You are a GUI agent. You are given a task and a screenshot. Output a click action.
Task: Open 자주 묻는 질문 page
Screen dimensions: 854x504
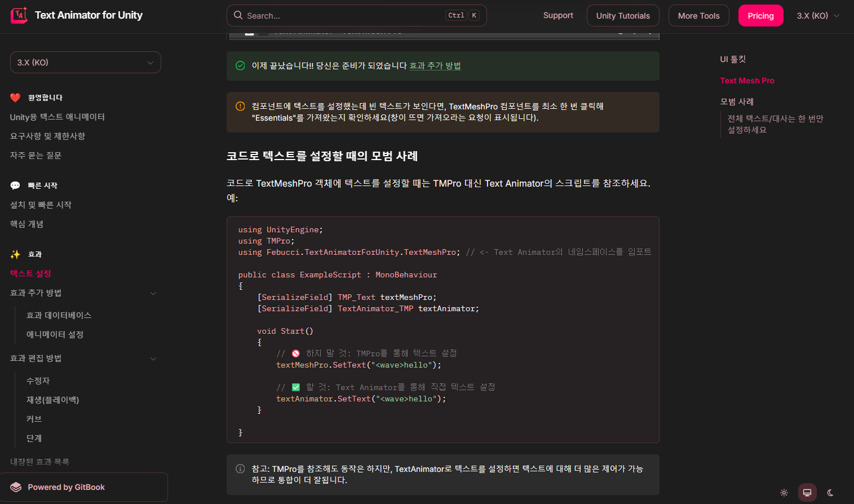(36, 155)
